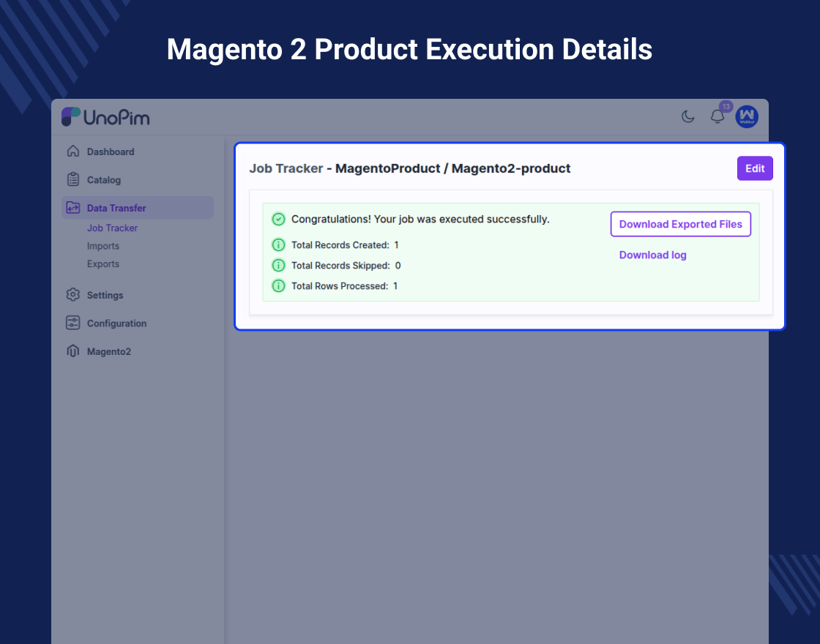
Task: Click the Catalog clipboard icon
Action: coord(73,180)
